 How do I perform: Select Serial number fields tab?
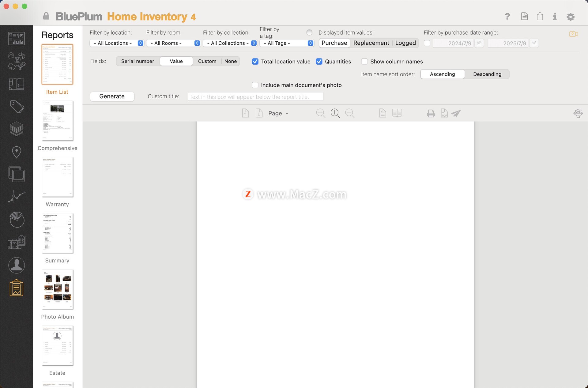coord(138,61)
